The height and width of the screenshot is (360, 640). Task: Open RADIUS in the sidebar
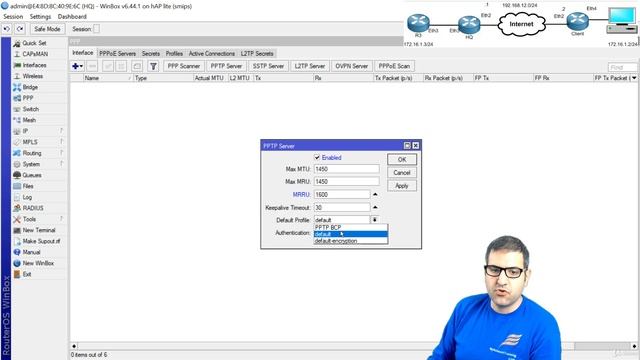(x=33, y=208)
